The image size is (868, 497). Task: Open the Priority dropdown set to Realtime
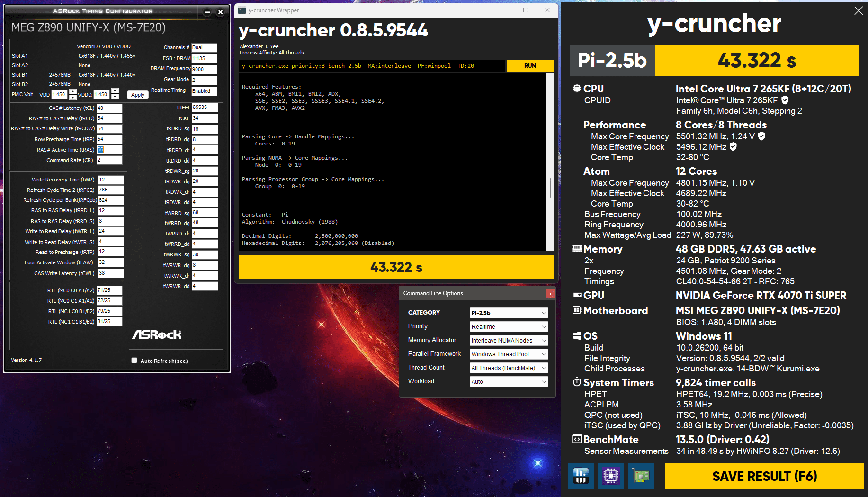coord(509,326)
